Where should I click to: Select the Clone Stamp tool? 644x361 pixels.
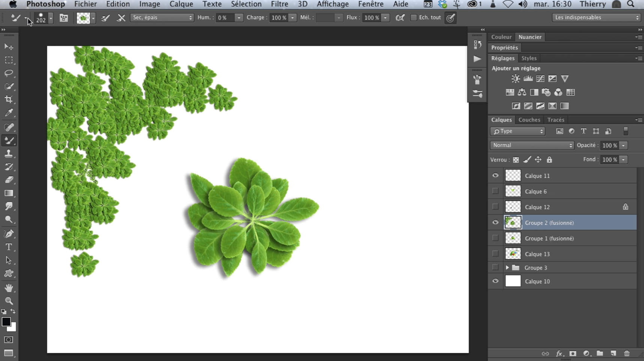[9, 154]
